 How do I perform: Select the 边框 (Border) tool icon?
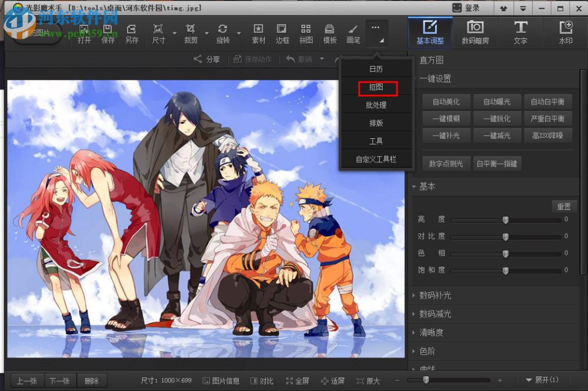(x=282, y=34)
